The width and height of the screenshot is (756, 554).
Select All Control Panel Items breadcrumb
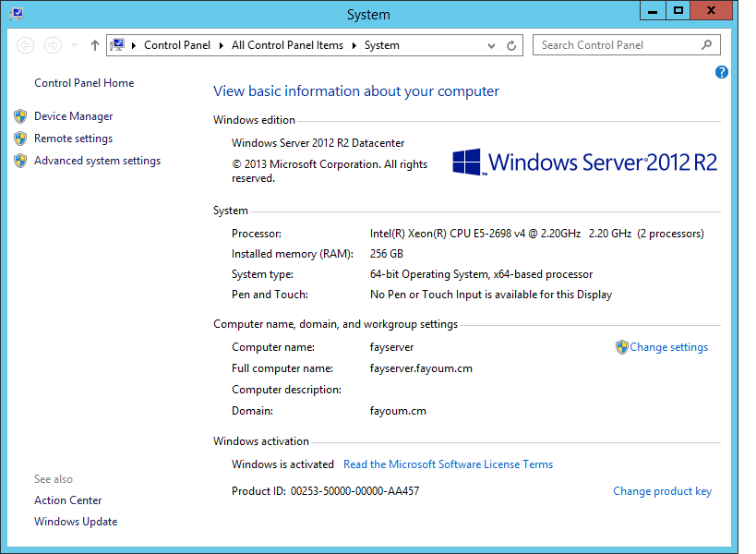point(287,45)
